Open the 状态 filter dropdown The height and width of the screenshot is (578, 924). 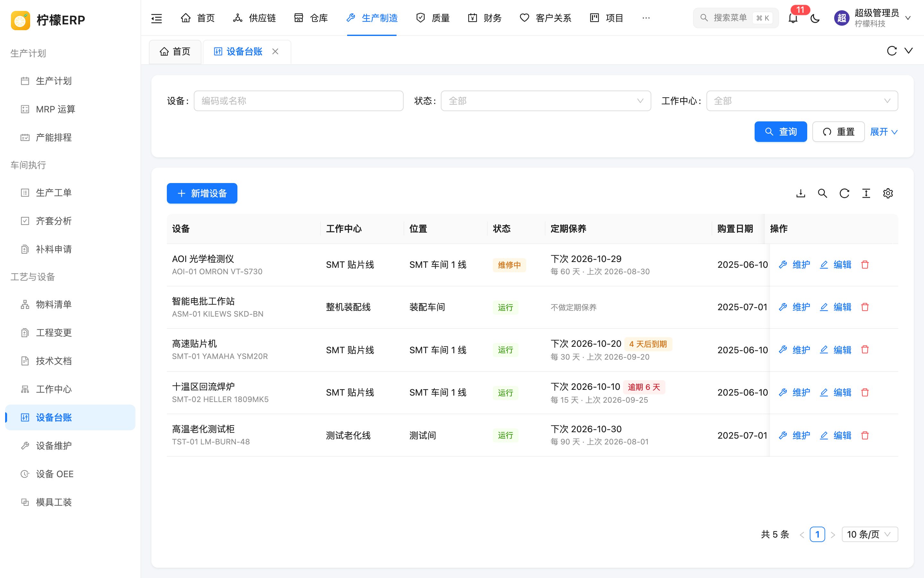[546, 101]
